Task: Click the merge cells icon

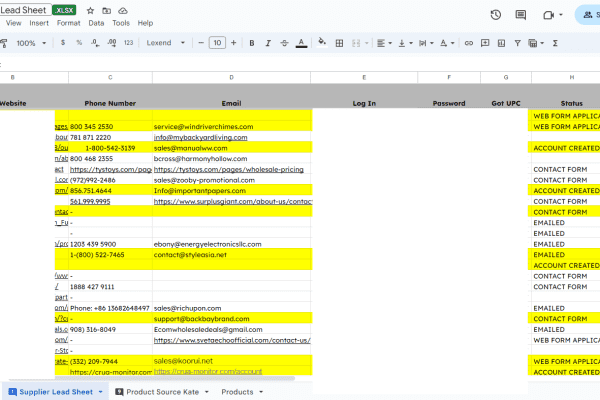Action: point(356,43)
